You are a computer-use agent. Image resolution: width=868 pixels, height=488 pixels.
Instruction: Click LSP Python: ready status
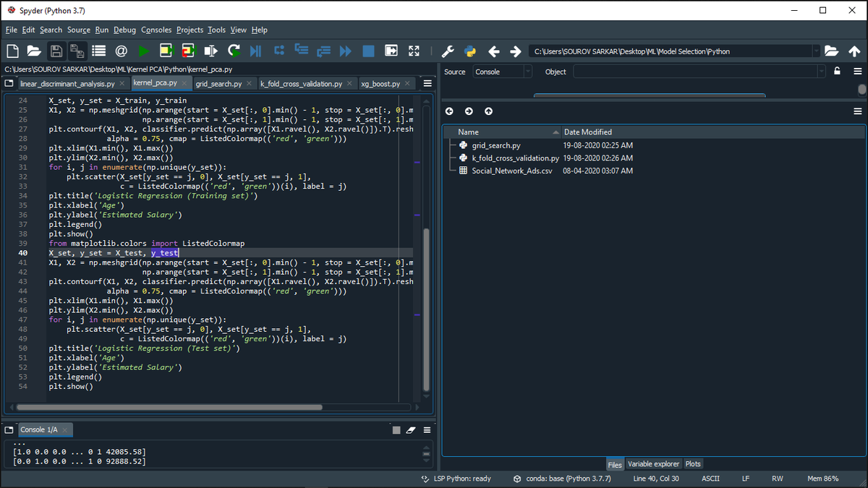point(456,479)
